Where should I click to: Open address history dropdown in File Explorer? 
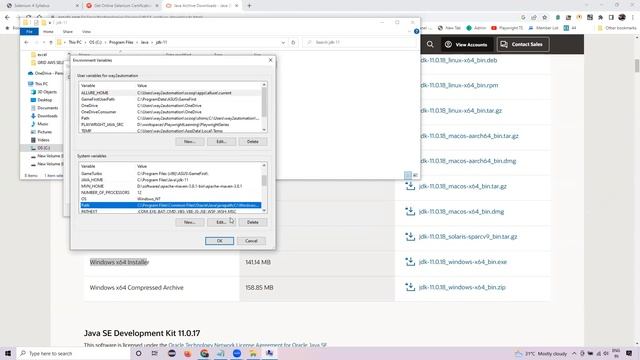click(x=283, y=42)
